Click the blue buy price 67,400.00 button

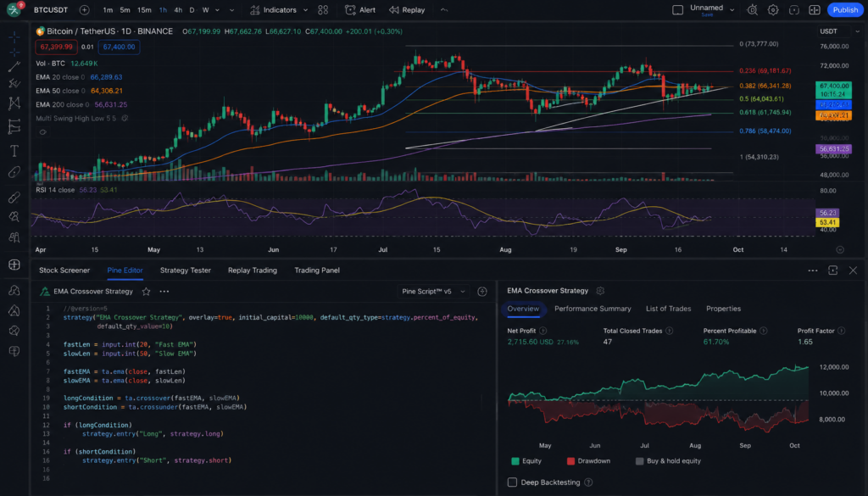tap(119, 47)
